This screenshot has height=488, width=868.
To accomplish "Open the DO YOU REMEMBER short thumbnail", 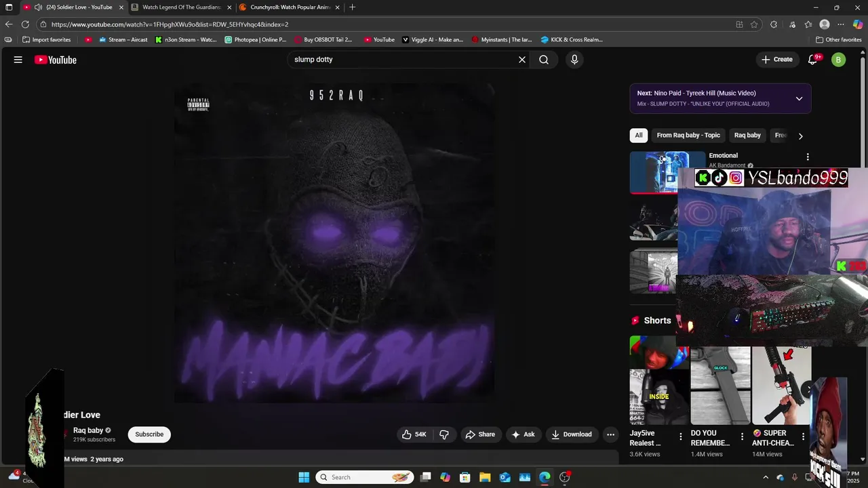I will [x=720, y=386].
